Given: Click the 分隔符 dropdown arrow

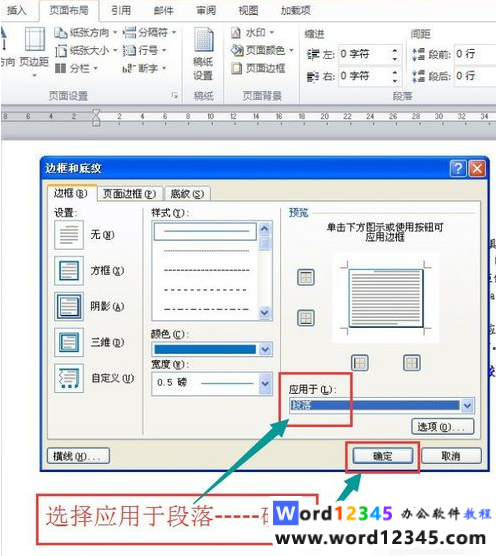Looking at the screenshot, I should click(x=174, y=33).
